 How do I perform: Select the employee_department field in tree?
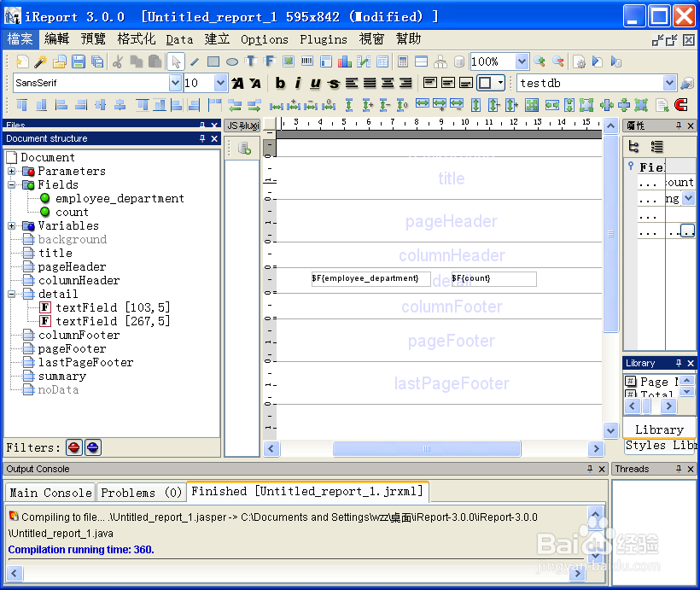(x=120, y=198)
